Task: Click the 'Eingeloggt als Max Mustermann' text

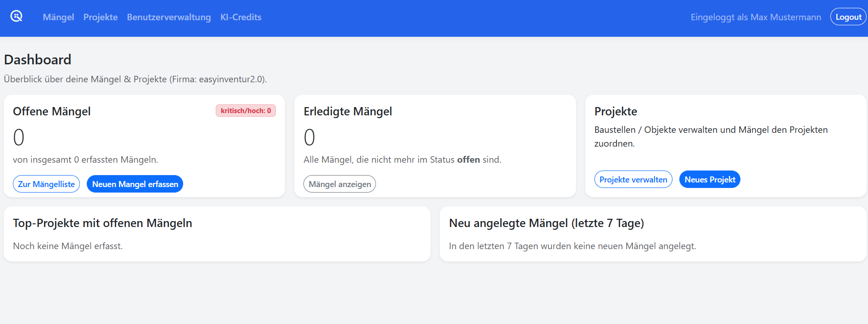Action: [756, 17]
